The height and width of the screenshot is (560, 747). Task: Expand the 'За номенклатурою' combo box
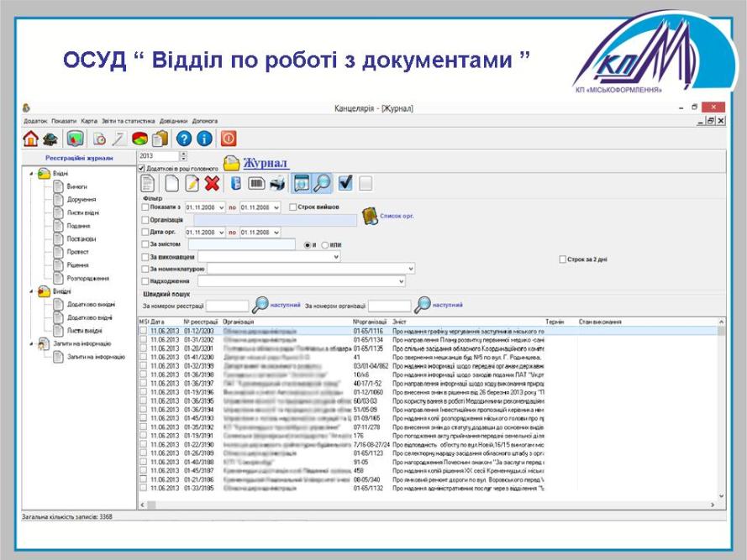(x=410, y=269)
